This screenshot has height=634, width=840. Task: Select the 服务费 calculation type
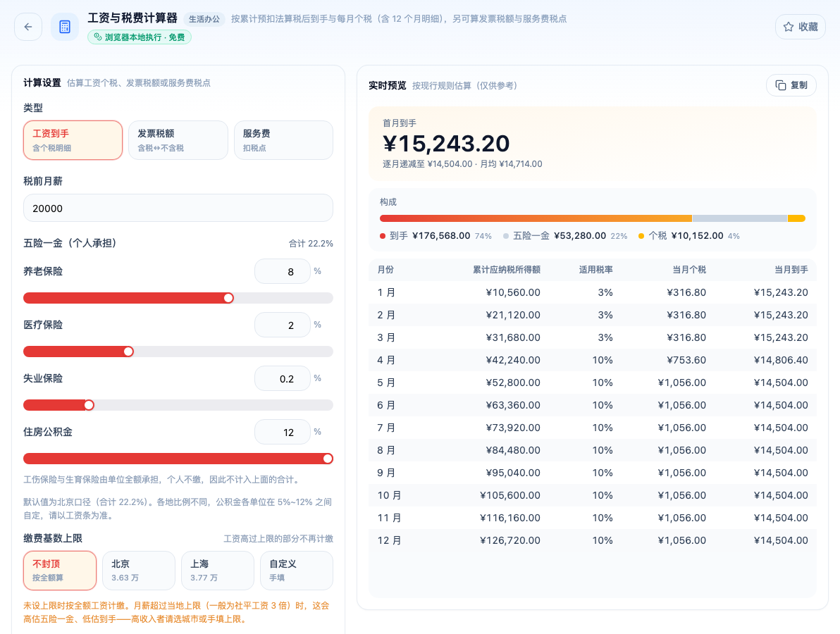point(283,139)
